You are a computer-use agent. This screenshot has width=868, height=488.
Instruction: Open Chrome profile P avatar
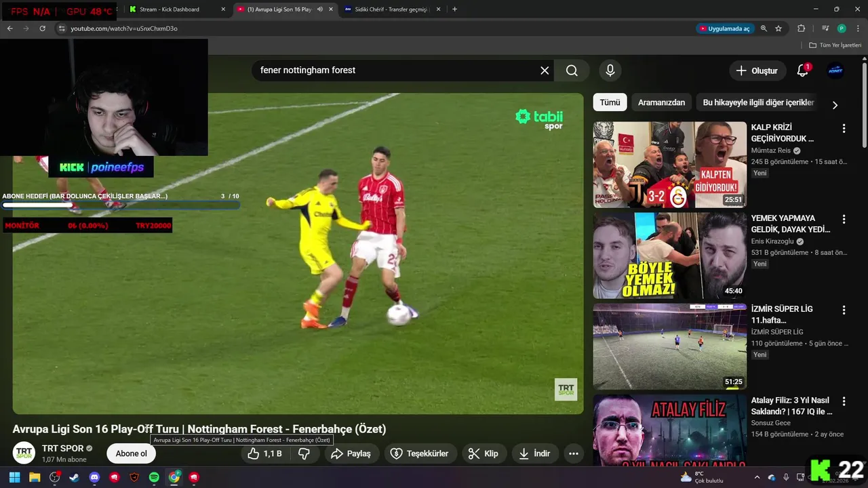point(842,28)
